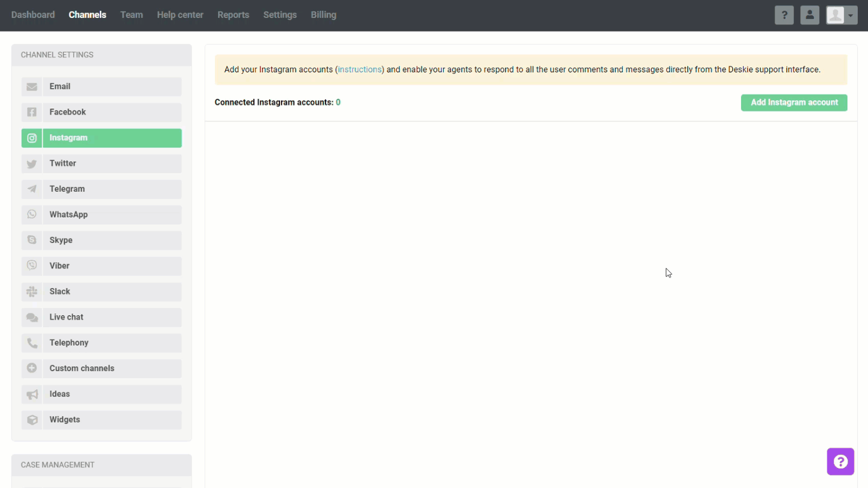Click the Email envelope icon in sidebar
This screenshot has height=488, width=868.
click(32, 87)
